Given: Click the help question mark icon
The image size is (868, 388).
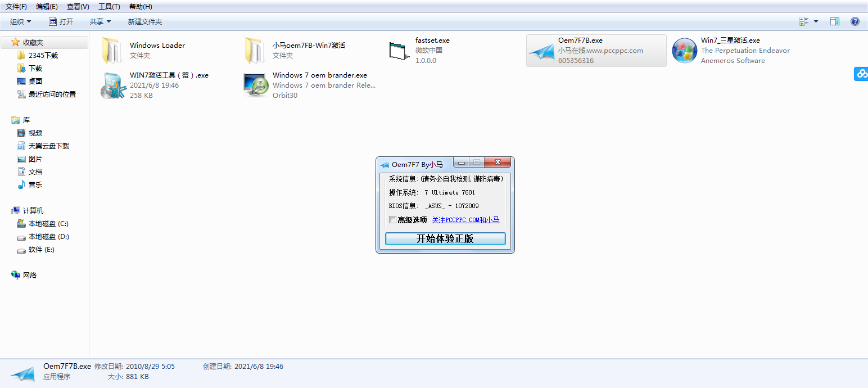Looking at the screenshot, I should [x=855, y=21].
